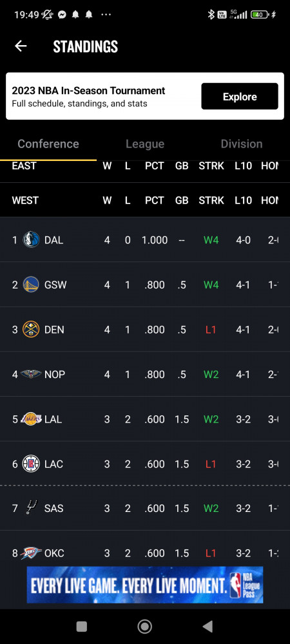Tap the Lakers team logo

click(31, 419)
